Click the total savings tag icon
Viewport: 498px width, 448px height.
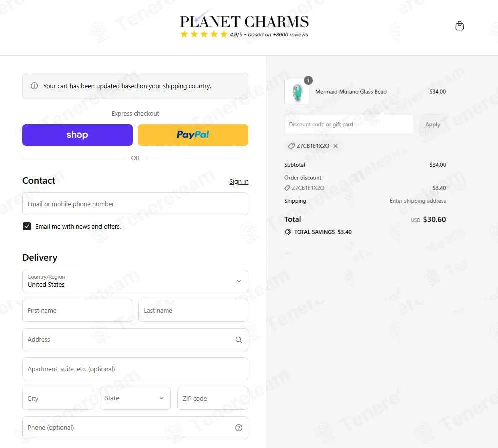(288, 232)
